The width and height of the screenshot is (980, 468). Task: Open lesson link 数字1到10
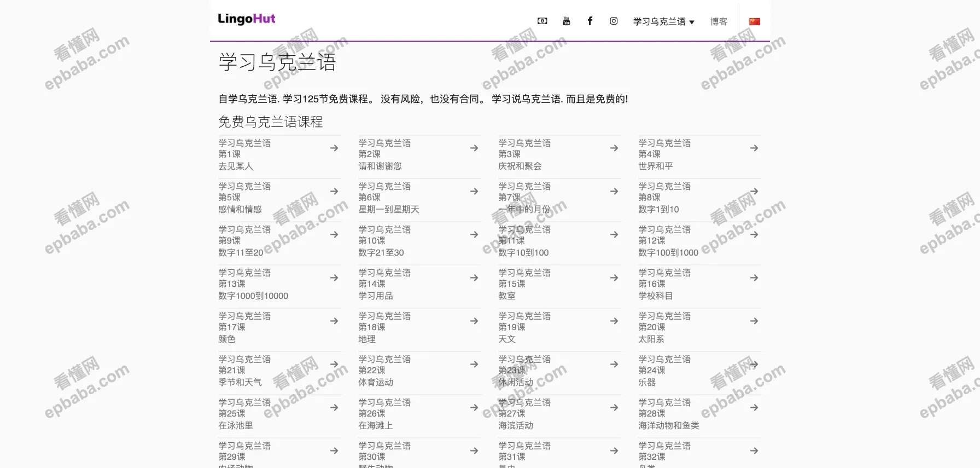[658, 209]
